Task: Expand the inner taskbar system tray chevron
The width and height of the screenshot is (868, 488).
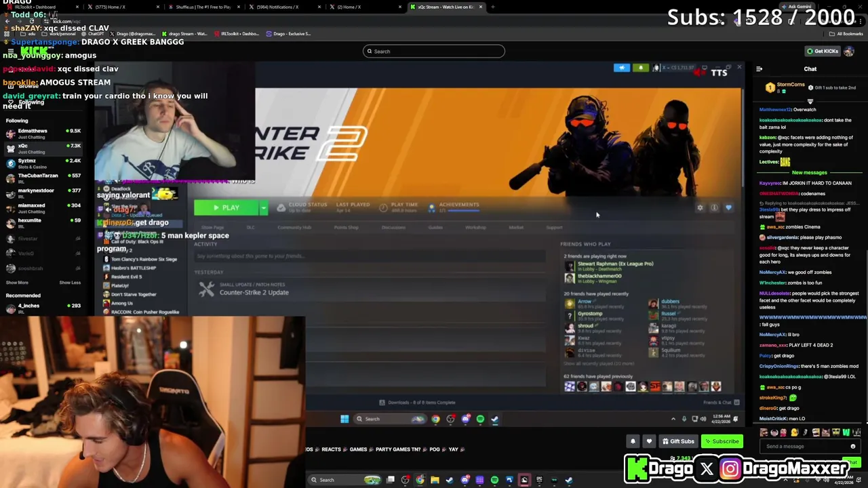Action: (673, 419)
